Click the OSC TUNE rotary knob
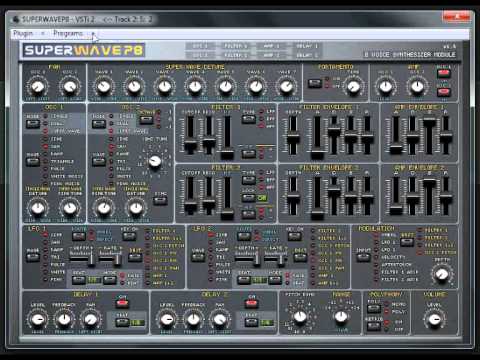 (155, 161)
